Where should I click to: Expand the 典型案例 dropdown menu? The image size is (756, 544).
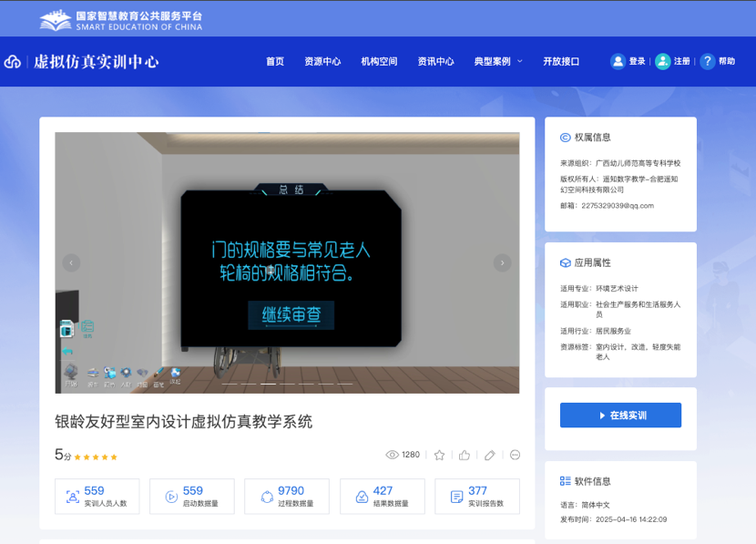[x=498, y=61]
